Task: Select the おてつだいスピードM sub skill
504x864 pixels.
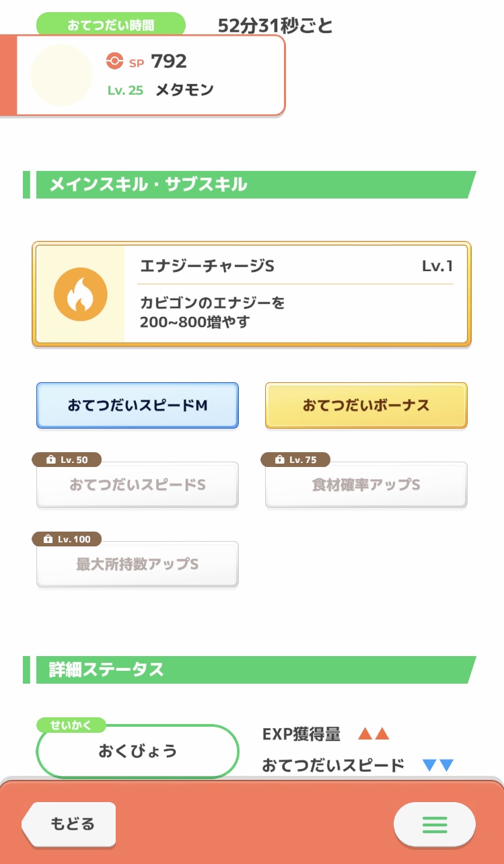Action: [x=137, y=406]
